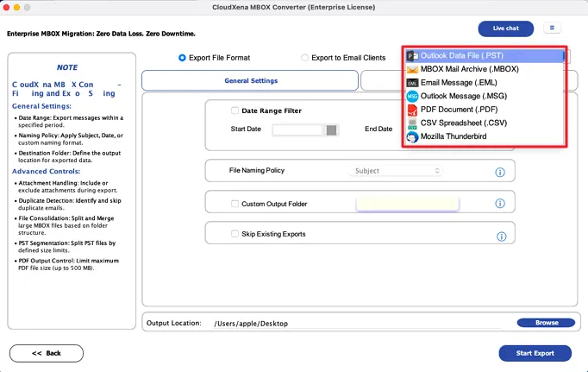Click the NOTE heading in side panel
588x372 pixels.
pos(67,67)
